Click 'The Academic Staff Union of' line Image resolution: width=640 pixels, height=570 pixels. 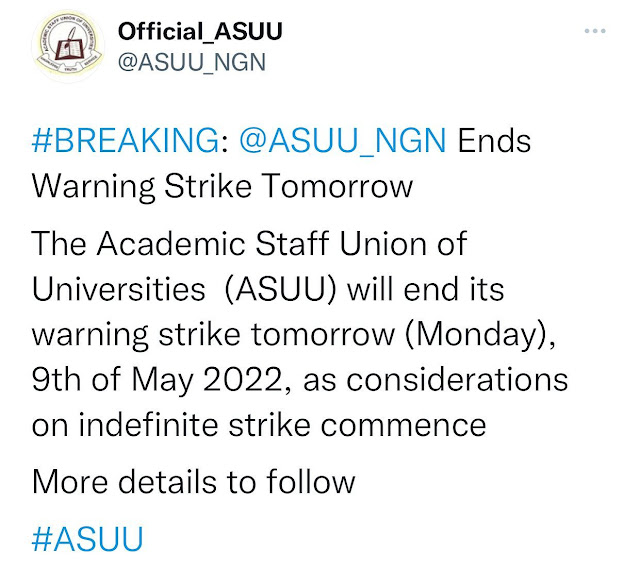pos(249,244)
